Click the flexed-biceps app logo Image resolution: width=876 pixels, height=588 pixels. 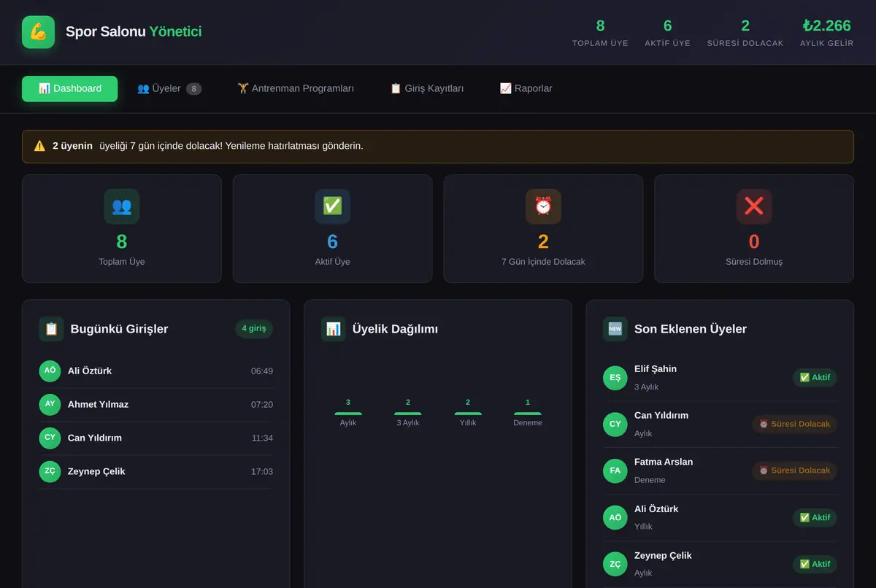pyautogui.click(x=38, y=32)
